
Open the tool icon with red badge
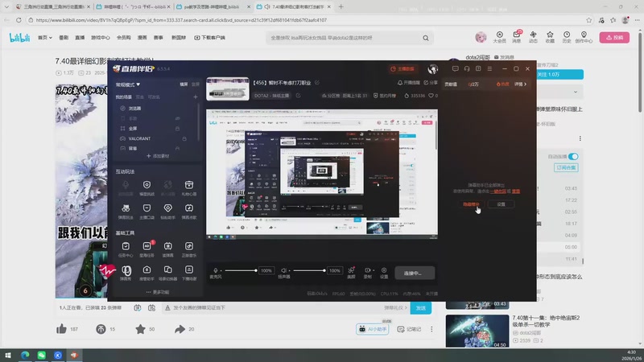[x=147, y=246]
